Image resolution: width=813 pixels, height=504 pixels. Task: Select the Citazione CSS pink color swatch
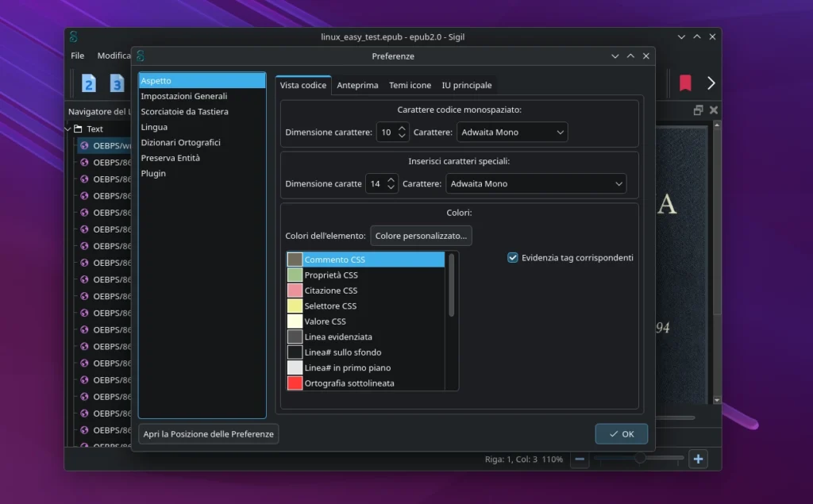tap(295, 290)
